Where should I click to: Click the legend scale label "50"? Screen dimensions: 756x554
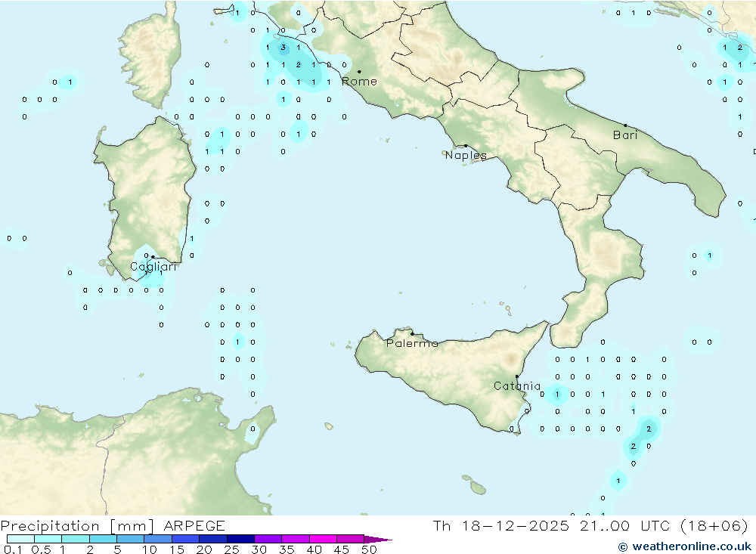369,549
